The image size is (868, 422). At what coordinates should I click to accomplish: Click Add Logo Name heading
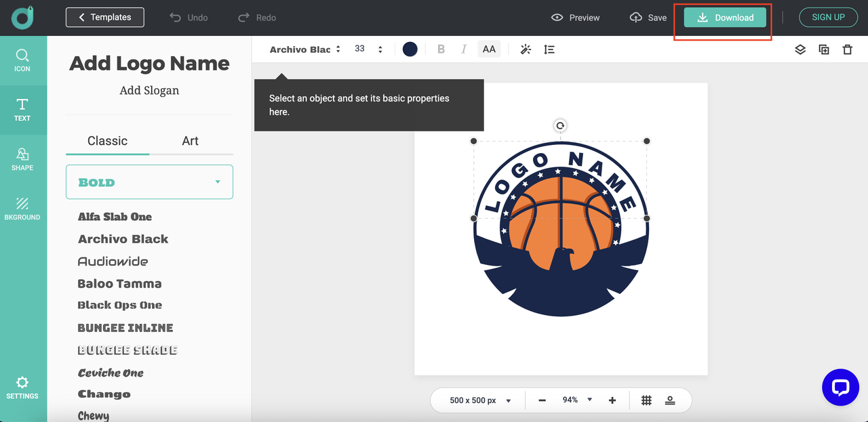click(x=149, y=63)
